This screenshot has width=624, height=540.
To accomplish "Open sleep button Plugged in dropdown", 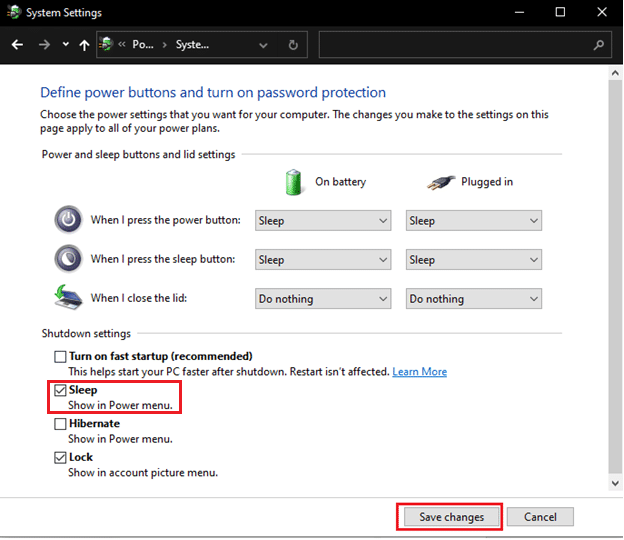I will pyautogui.click(x=473, y=259).
